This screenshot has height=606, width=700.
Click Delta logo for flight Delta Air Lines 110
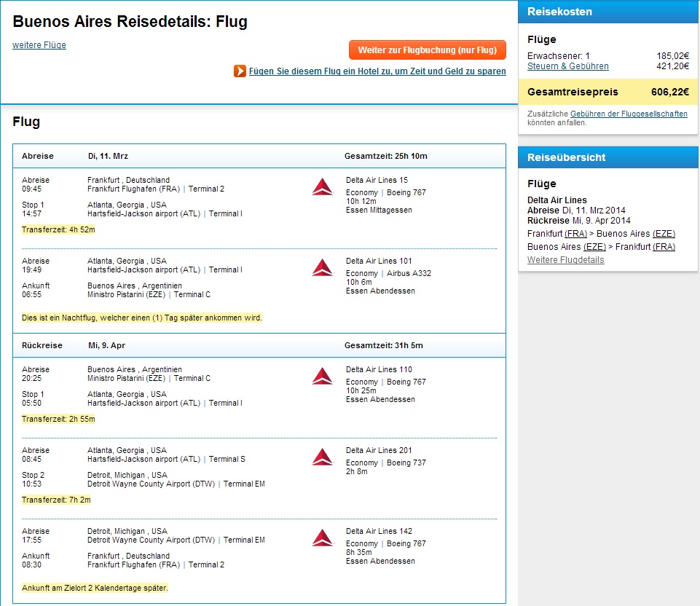[x=323, y=376]
